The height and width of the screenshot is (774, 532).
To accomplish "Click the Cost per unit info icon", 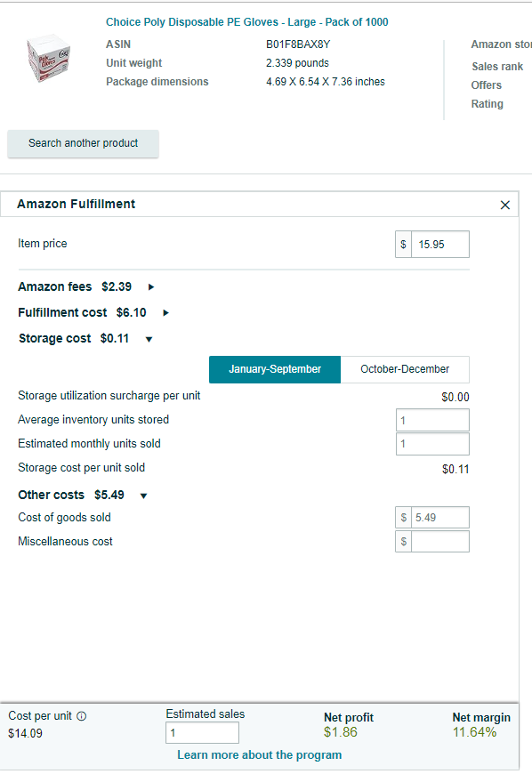I will (x=82, y=716).
